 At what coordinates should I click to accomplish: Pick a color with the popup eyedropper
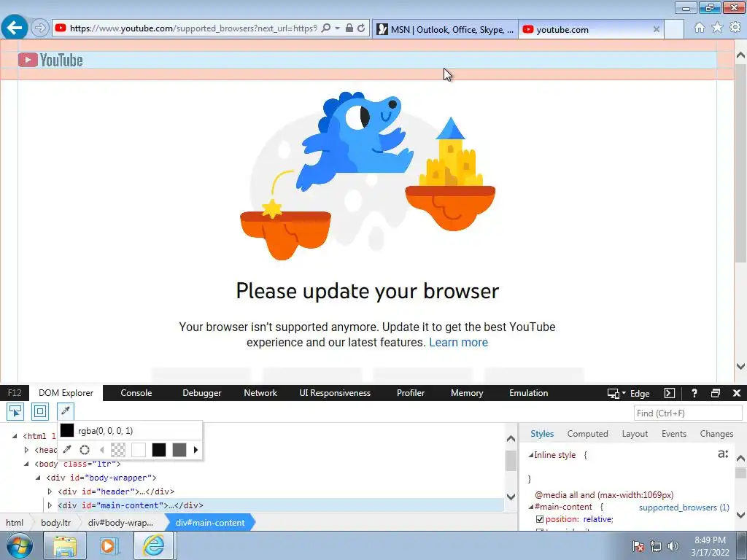(x=67, y=449)
